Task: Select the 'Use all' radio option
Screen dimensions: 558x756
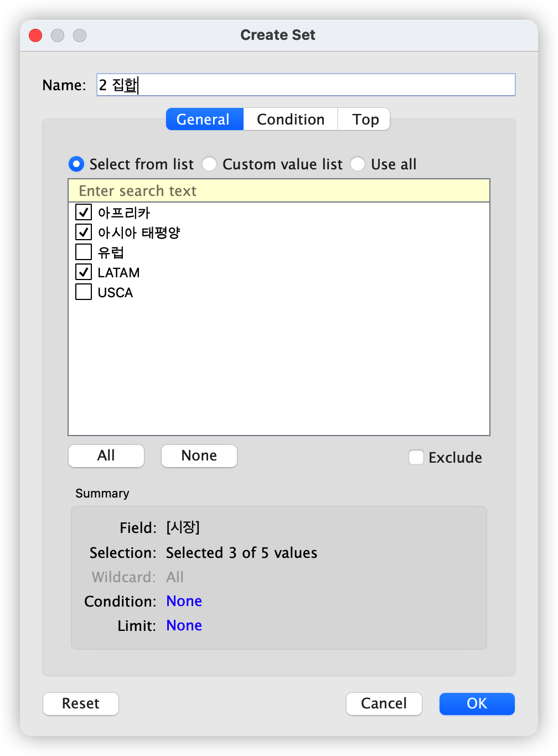Action: (x=358, y=164)
